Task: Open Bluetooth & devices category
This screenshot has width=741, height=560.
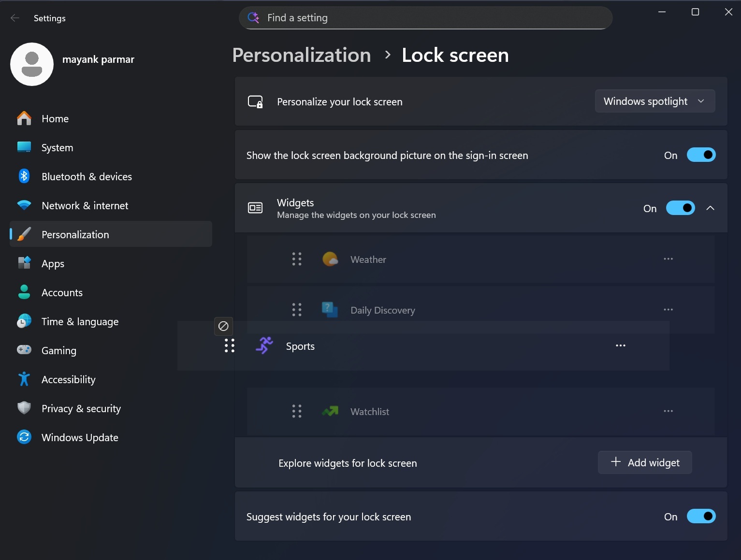Action: pos(111,176)
